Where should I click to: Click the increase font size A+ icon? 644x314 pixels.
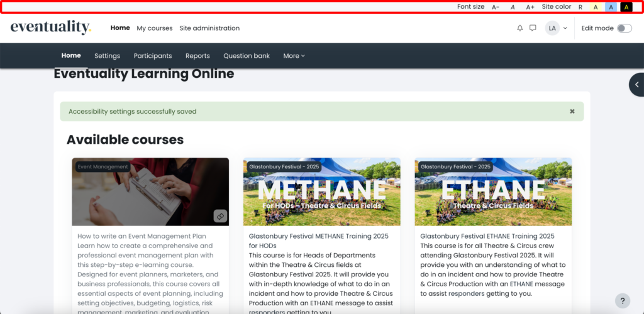[530, 7]
